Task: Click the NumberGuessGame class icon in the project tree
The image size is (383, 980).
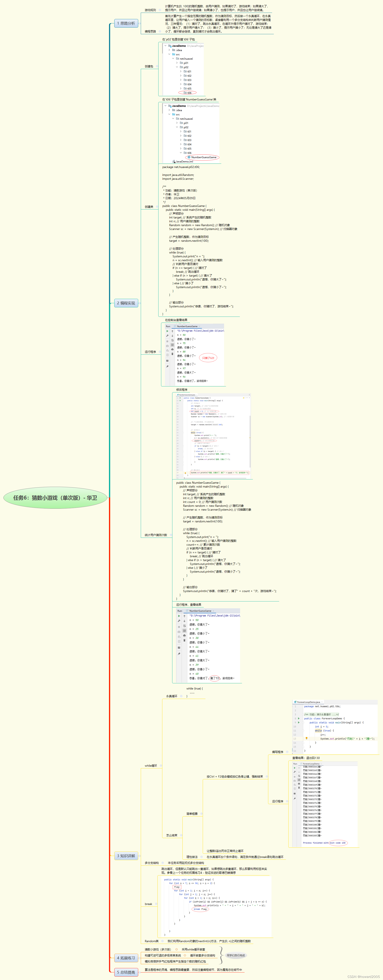Action: point(189,157)
